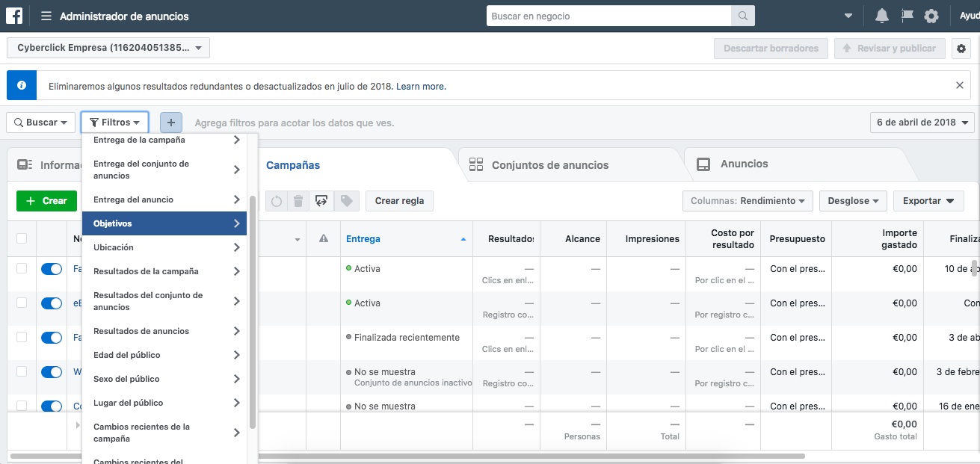The width and height of the screenshot is (980, 464).
Task: Click the tag icon in campaign toolbar
Action: [x=345, y=201]
